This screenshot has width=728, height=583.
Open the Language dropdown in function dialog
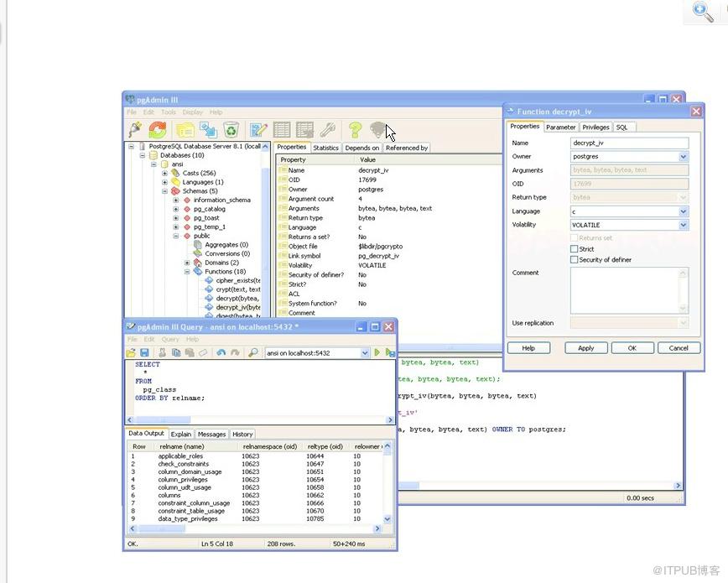pyautogui.click(x=683, y=211)
